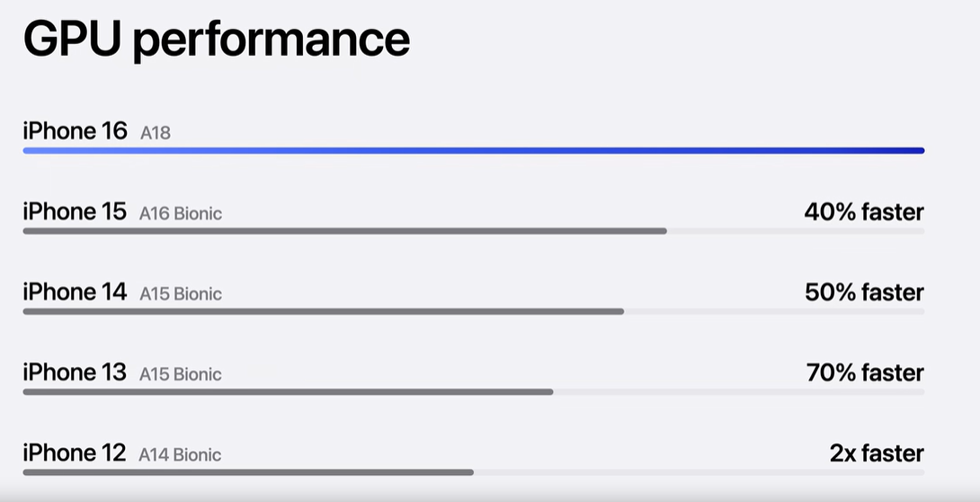980x502 pixels.
Task: Click the A14 Bionic chip label
Action: 180,455
